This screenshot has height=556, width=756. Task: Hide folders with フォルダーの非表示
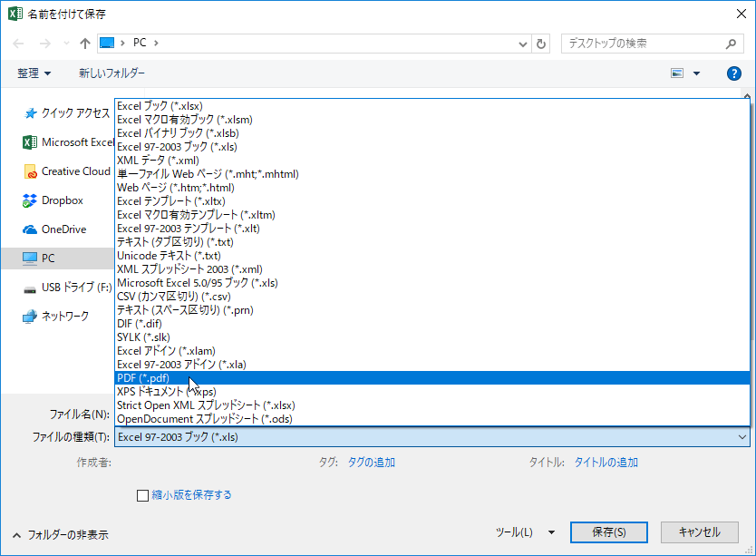pos(60,535)
